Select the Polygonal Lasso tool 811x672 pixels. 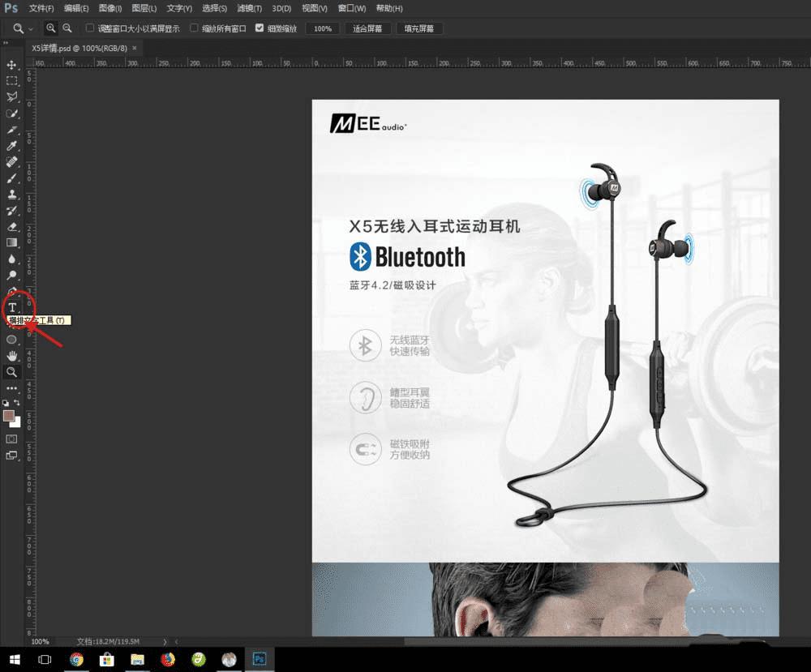[x=11, y=97]
